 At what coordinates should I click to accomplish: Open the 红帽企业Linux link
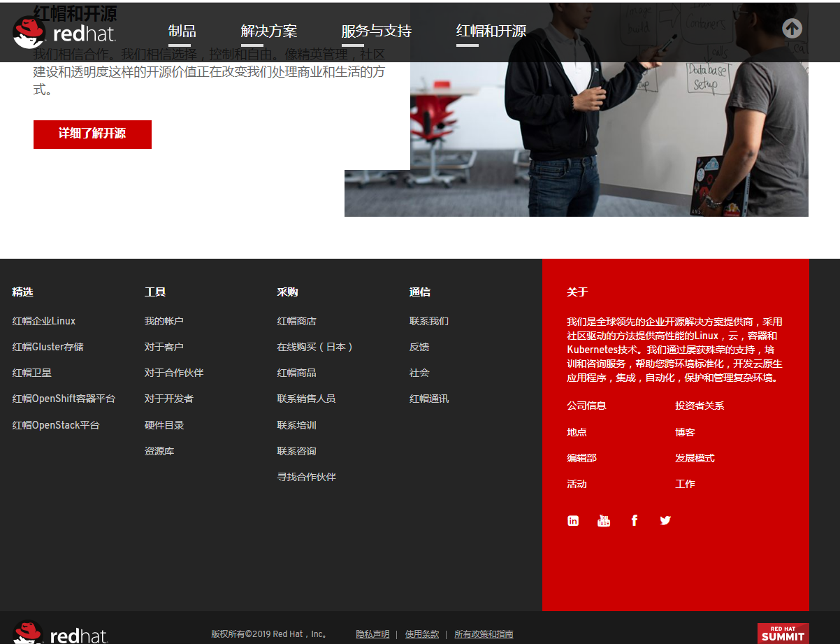(44, 321)
